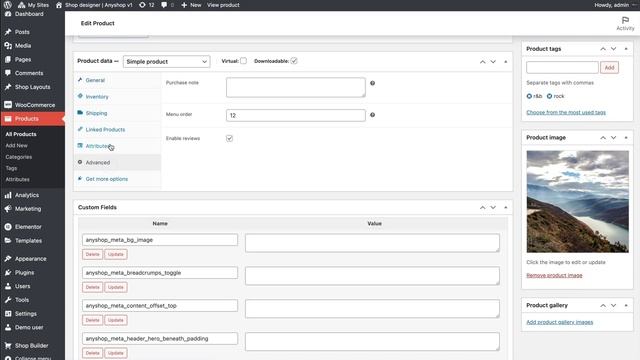Update the anyshop_meta_breadcrumps_toggle field
The height and width of the screenshot is (360, 640).
coord(116,287)
